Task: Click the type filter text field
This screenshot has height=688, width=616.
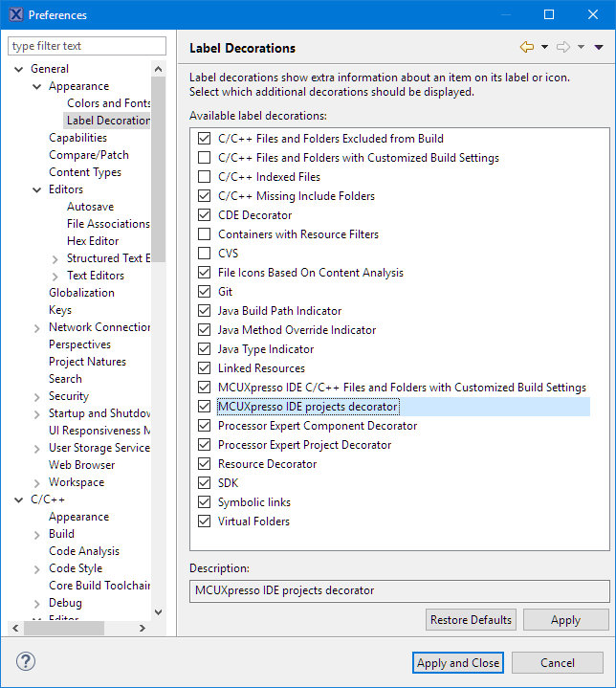Action: point(86,46)
